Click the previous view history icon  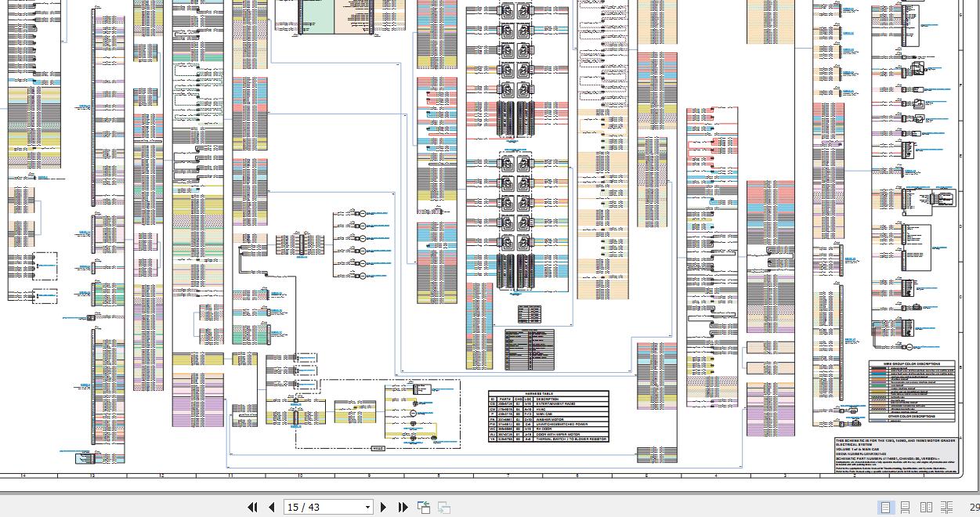tap(423, 508)
